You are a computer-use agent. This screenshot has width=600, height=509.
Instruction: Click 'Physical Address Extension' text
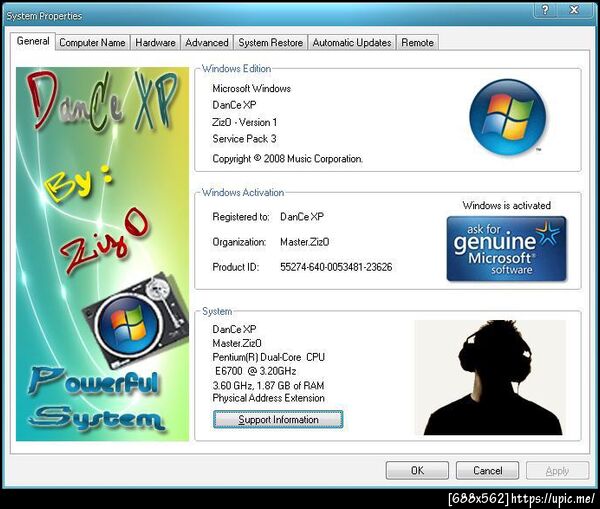pyautogui.click(x=268, y=398)
